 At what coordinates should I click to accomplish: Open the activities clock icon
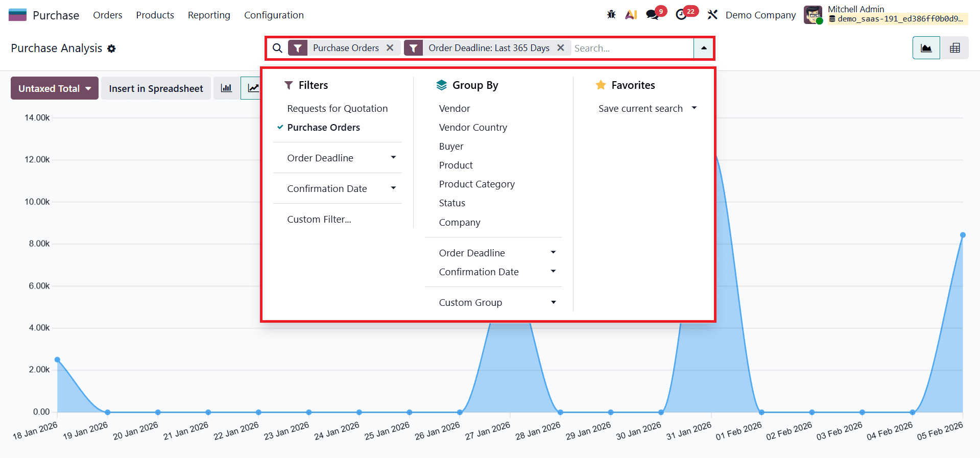[x=681, y=15]
